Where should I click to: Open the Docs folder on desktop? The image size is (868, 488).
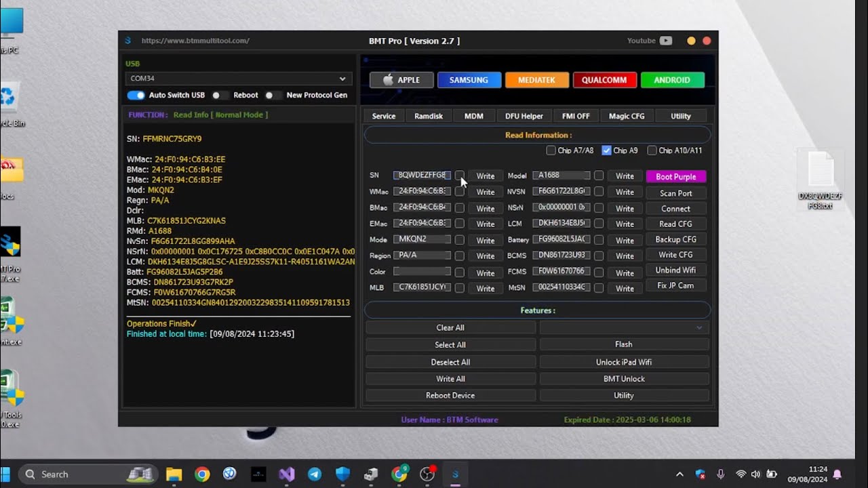pyautogui.click(x=10, y=178)
